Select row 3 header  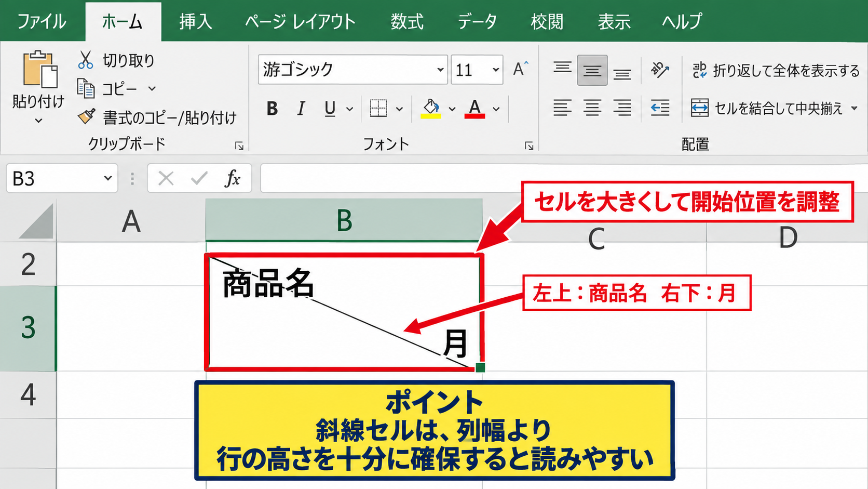[x=28, y=328]
